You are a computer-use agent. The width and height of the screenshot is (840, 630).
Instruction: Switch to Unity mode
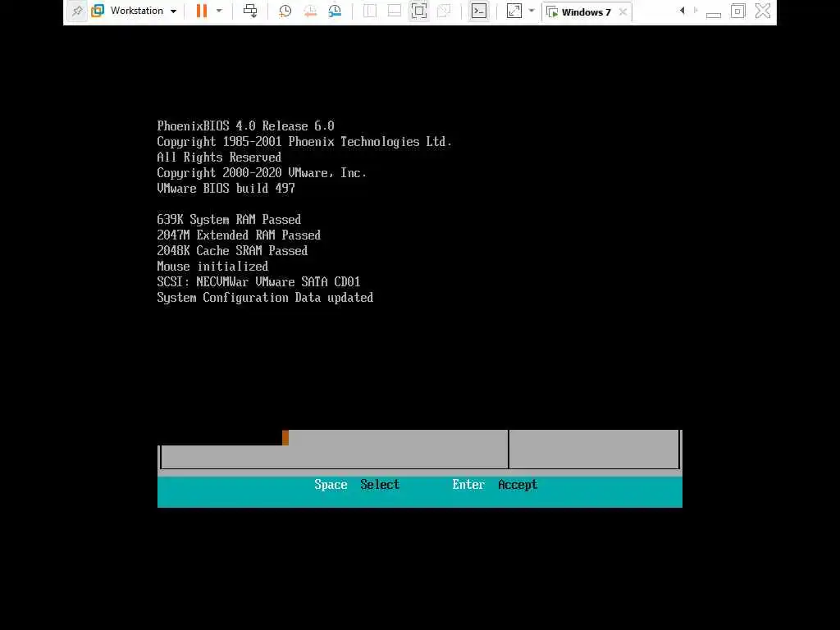444,11
